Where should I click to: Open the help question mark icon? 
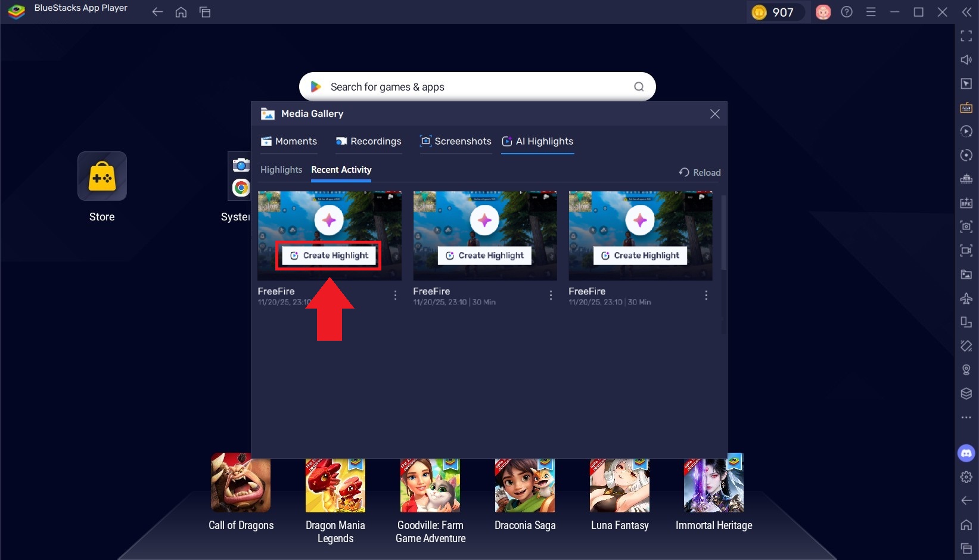(x=847, y=12)
